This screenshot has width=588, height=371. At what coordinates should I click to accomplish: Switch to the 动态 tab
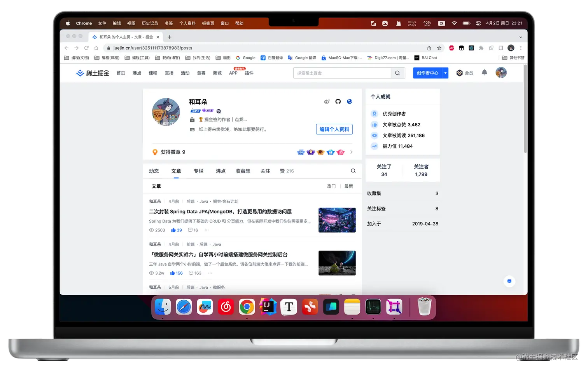[154, 171]
